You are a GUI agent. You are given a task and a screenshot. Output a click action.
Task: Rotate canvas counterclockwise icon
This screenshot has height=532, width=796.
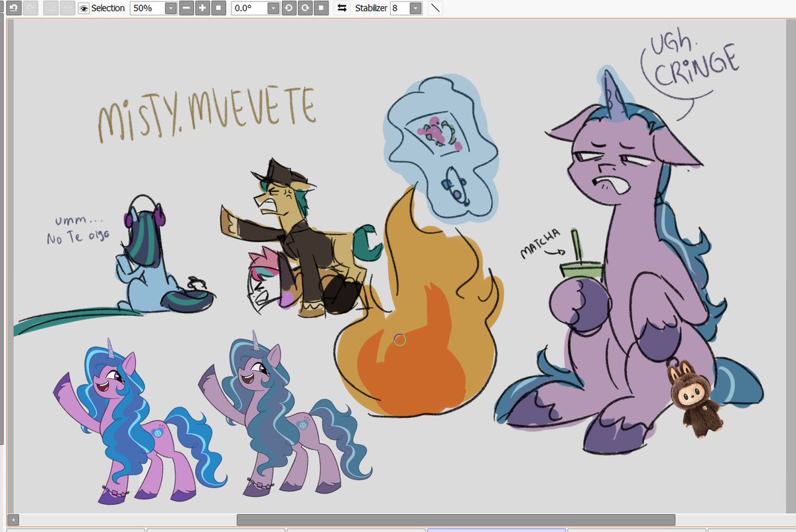(x=289, y=8)
